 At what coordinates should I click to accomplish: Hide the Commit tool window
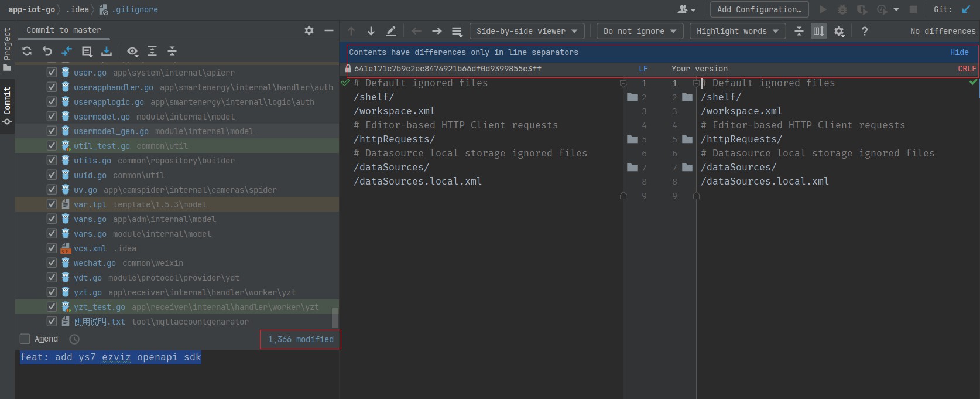point(329,30)
